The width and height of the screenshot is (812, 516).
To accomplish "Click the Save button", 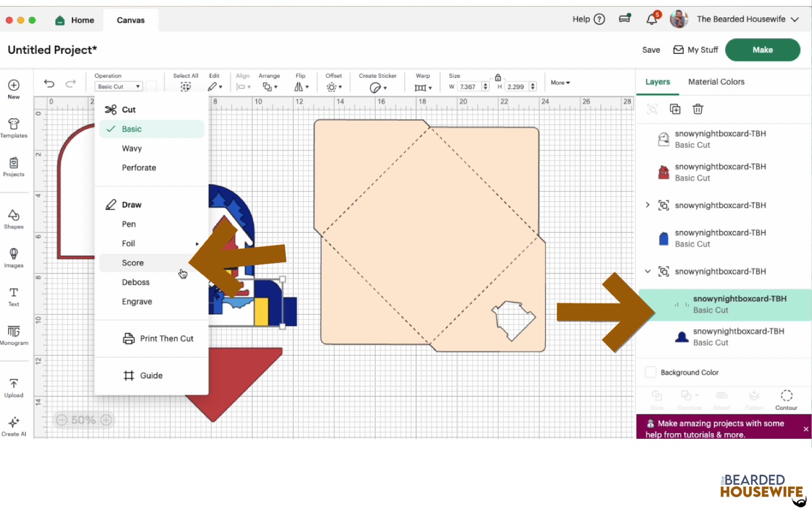I will (651, 50).
